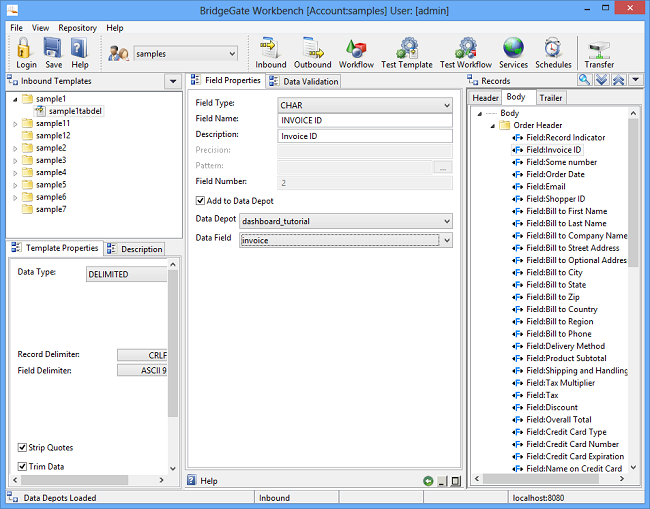Expand the sample2 folder
Viewport: 650px width, 509px height.
[15, 148]
